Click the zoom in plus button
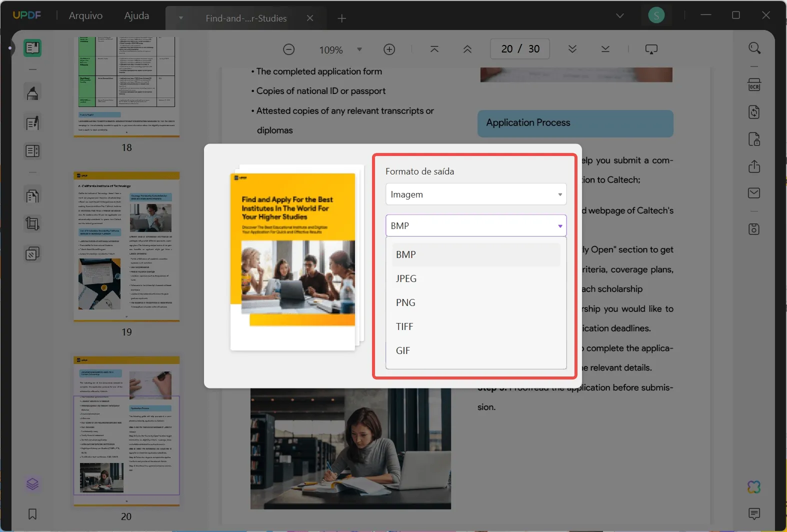Screen dimensions: 787x532 (x=389, y=49)
